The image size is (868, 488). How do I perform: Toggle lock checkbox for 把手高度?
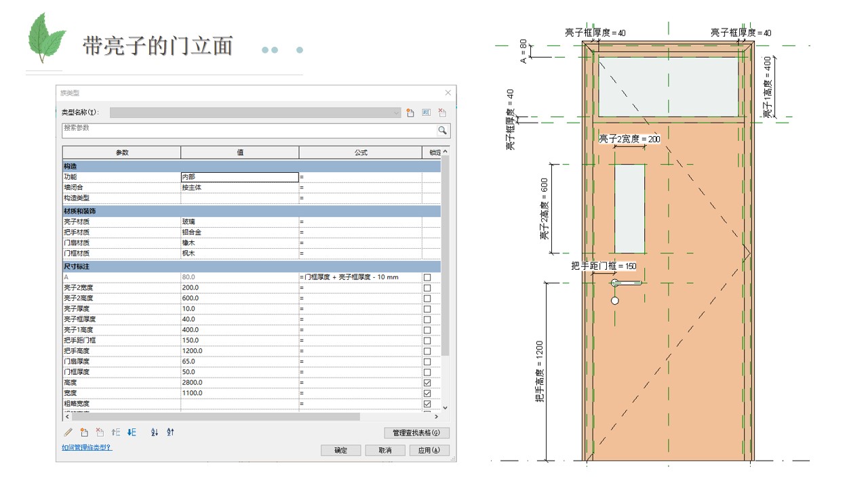click(427, 351)
